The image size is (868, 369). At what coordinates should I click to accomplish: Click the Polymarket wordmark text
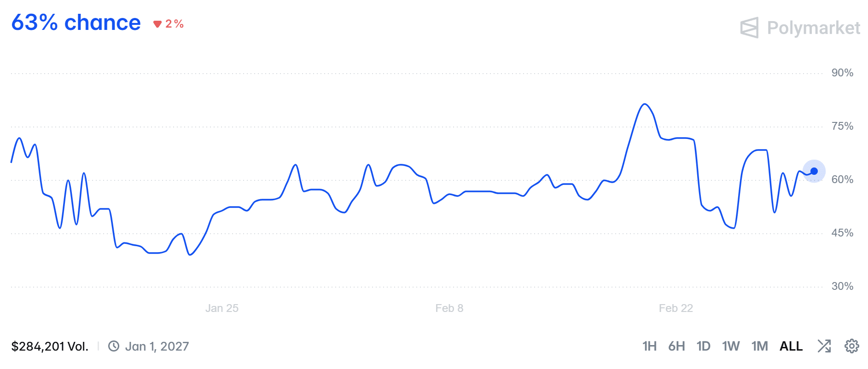point(814,28)
